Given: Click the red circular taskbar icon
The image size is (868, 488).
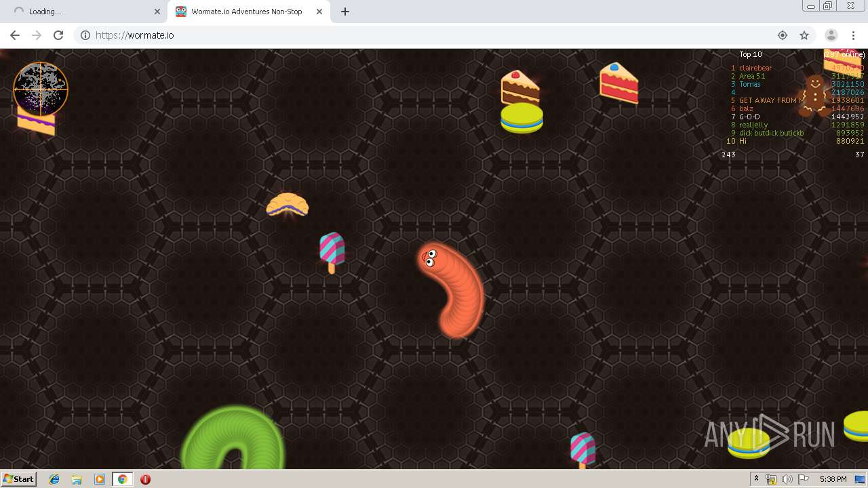Looking at the screenshot, I should point(145,479).
